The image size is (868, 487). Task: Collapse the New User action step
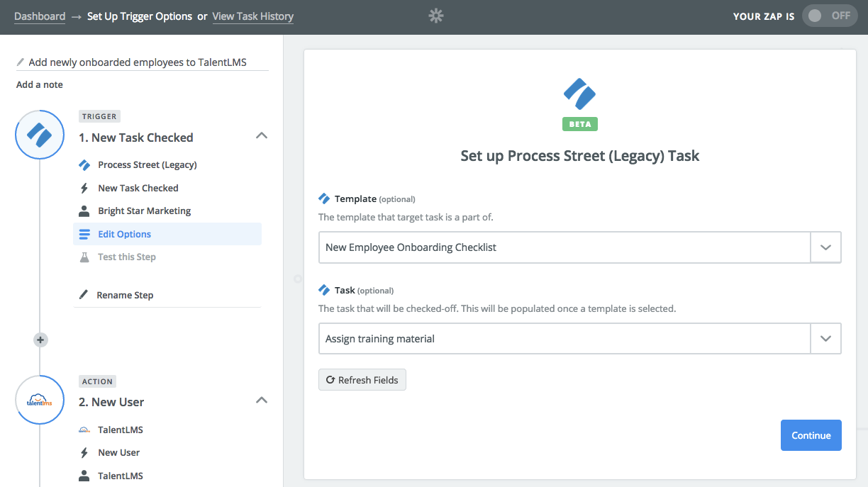(x=262, y=401)
